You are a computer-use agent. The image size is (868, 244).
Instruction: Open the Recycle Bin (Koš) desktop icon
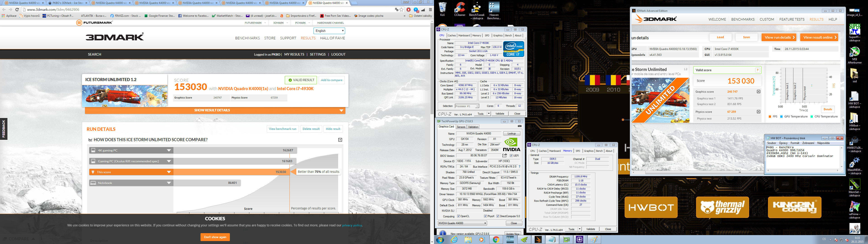coord(442,9)
